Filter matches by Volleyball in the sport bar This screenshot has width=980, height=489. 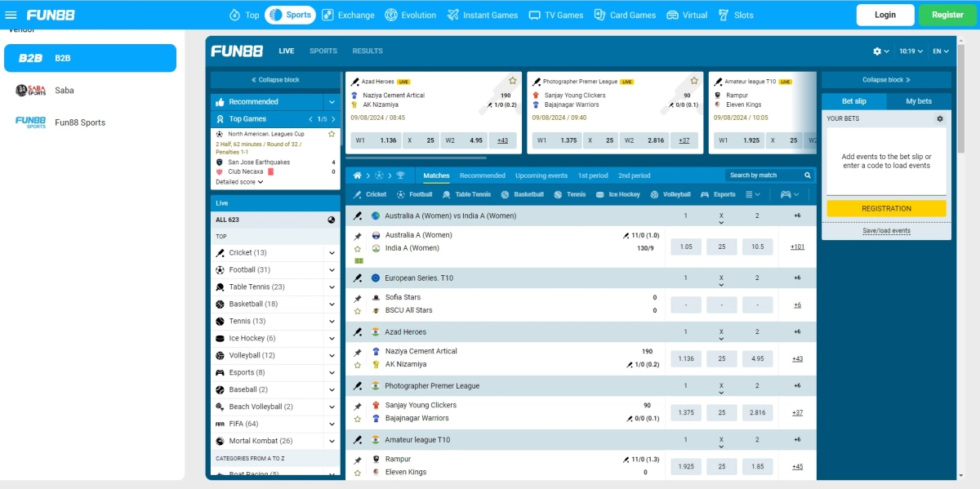coord(670,194)
